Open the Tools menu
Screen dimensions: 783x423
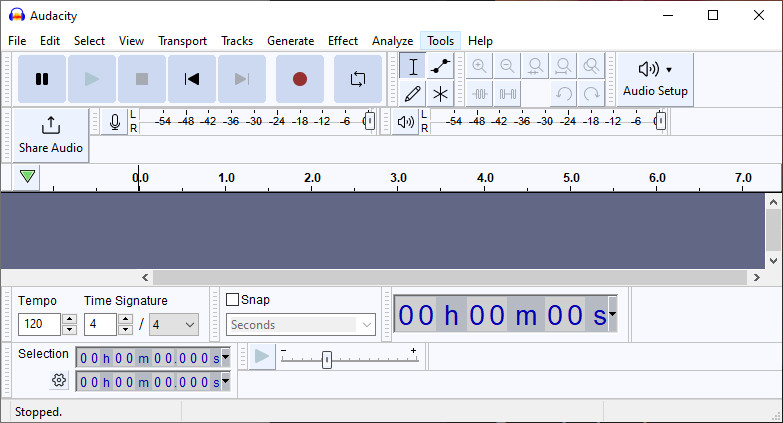coord(440,41)
